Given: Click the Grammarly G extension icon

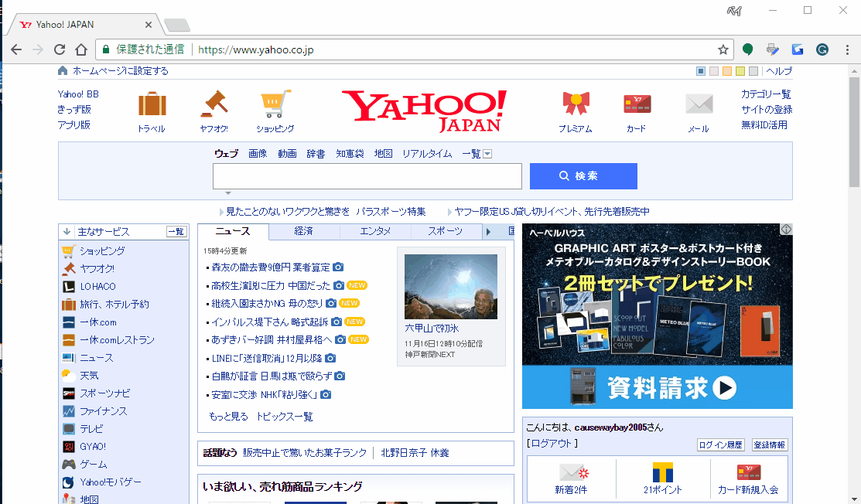Looking at the screenshot, I should 822,49.
